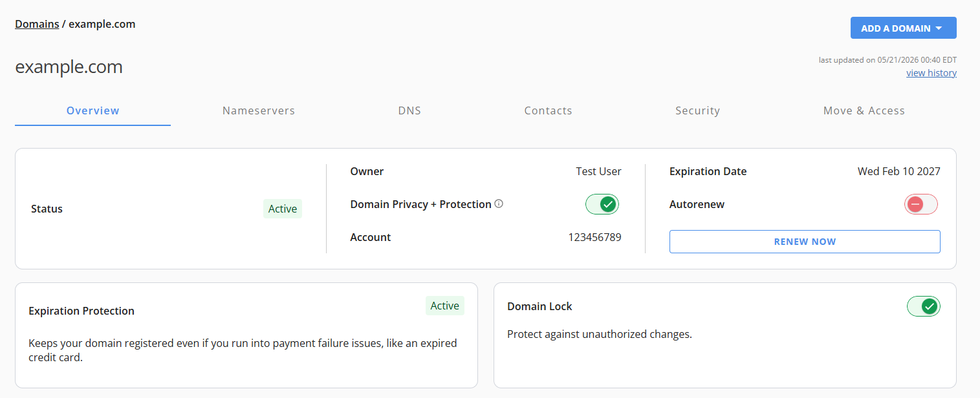The width and height of the screenshot is (980, 398).
Task: Click the Expiration Date label
Action: coord(708,171)
